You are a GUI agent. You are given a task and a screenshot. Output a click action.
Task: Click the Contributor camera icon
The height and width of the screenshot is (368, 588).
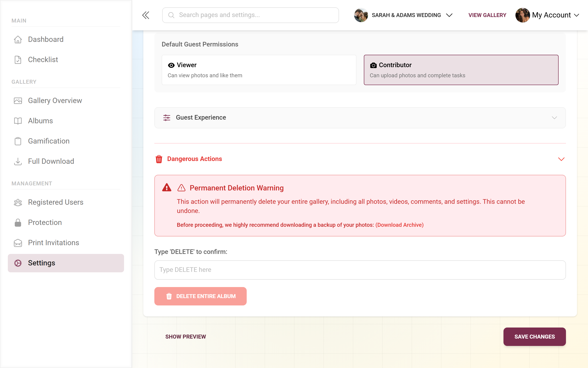[x=373, y=65]
